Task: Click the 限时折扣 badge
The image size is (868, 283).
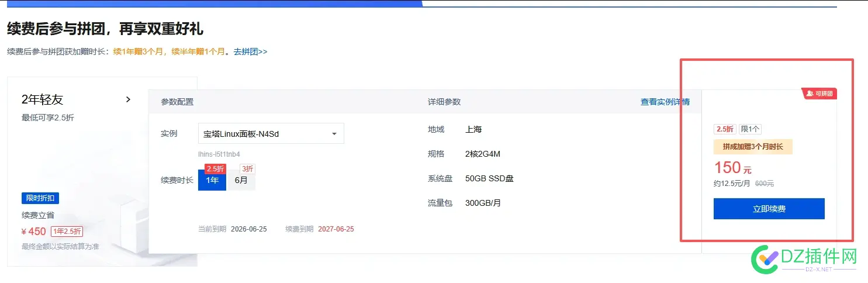Action: click(40, 198)
